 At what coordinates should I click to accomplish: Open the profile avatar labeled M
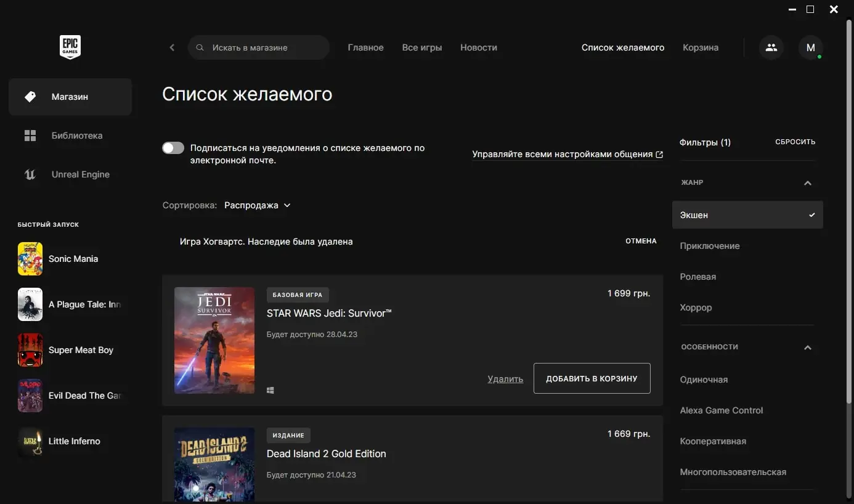click(x=811, y=47)
